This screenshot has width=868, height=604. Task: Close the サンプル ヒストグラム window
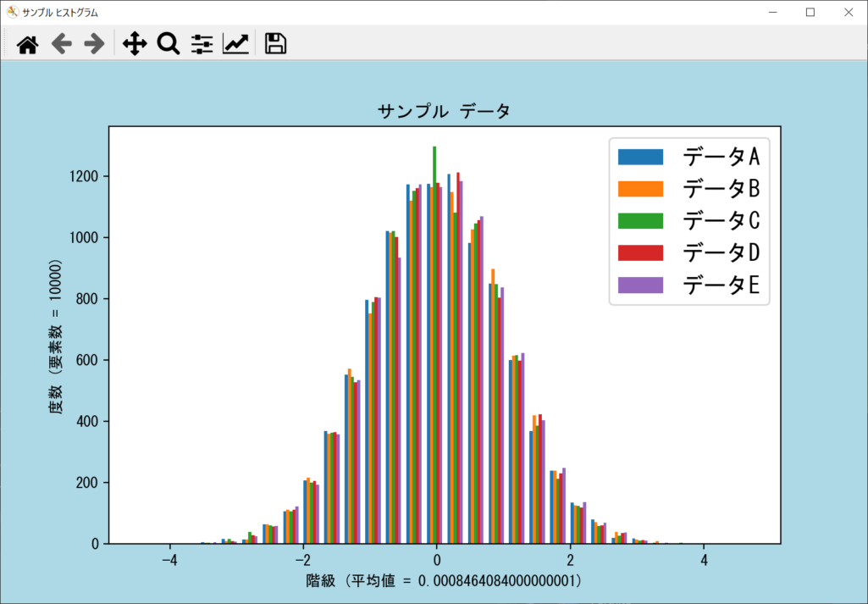click(848, 12)
